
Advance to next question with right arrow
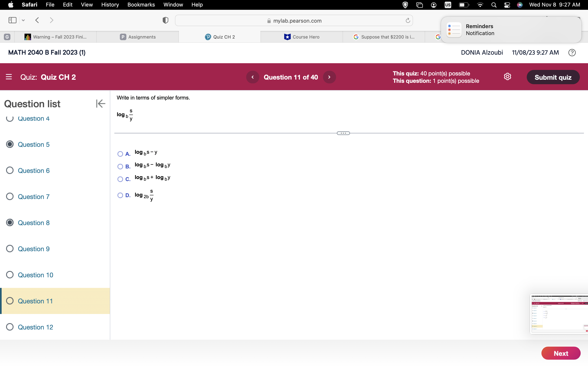[329, 77]
